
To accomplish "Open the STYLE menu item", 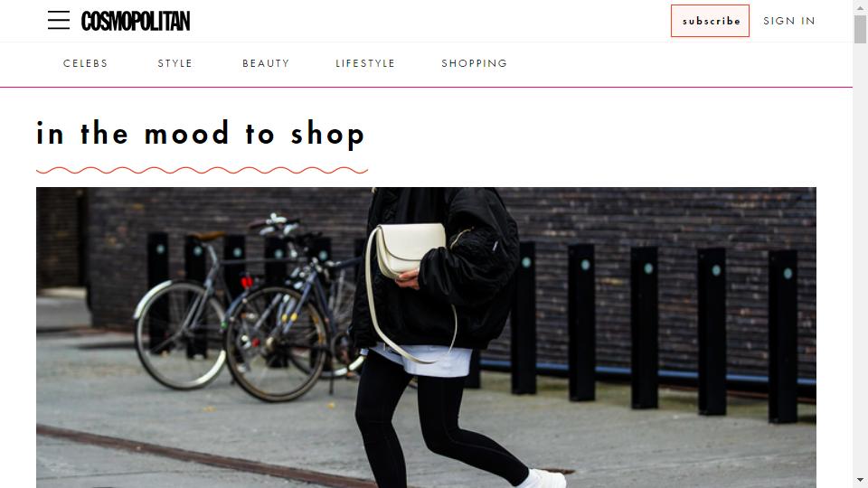I will tap(175, 63).
